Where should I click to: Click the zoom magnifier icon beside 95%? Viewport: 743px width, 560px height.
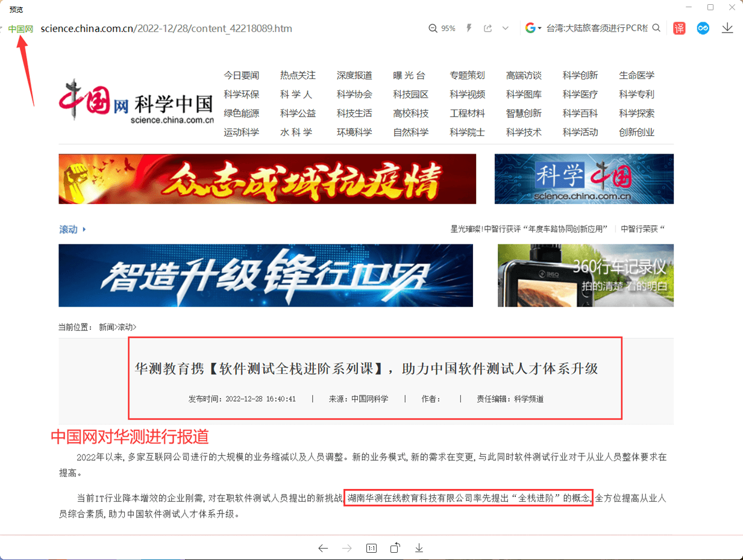pos(433,28)
